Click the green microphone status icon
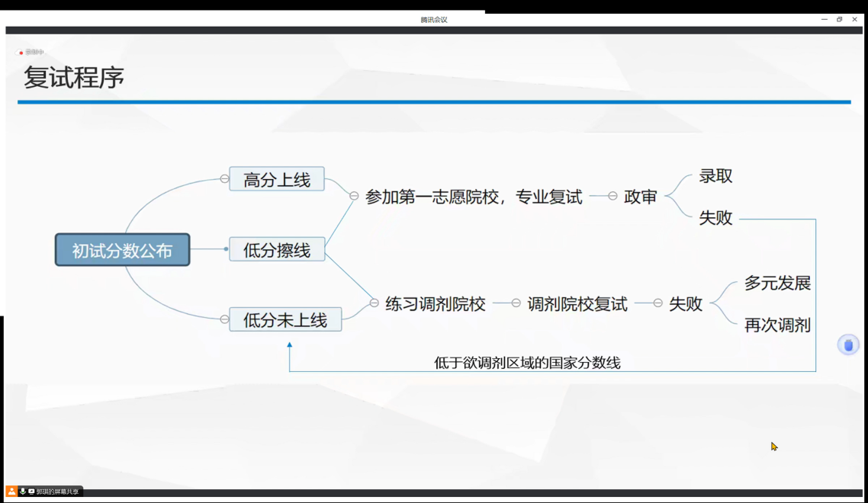 pos(23,492)
